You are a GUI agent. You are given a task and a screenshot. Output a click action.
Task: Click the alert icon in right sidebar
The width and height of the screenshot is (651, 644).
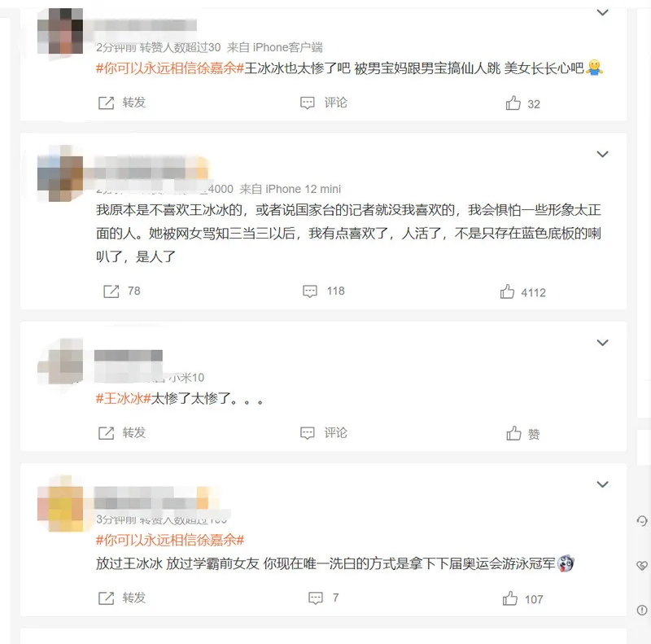pyautogui.click(x=642, y=610)
